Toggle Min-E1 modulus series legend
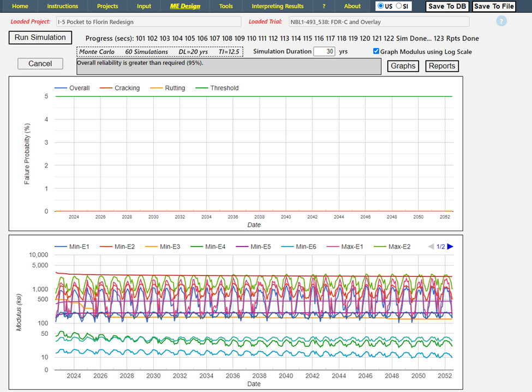Viewport: 532px width, 392px height. (x=79, y=246)
